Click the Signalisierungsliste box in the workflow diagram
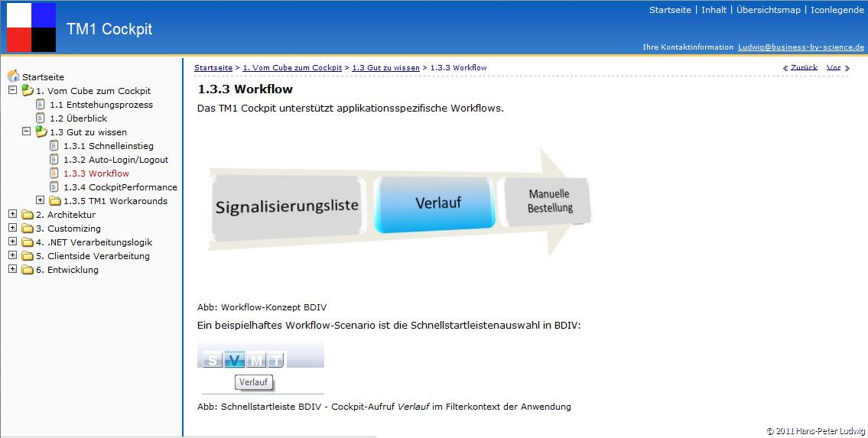The width and height of the screenshot is (868, 438). pyautogui.click(x=288, y=207)
